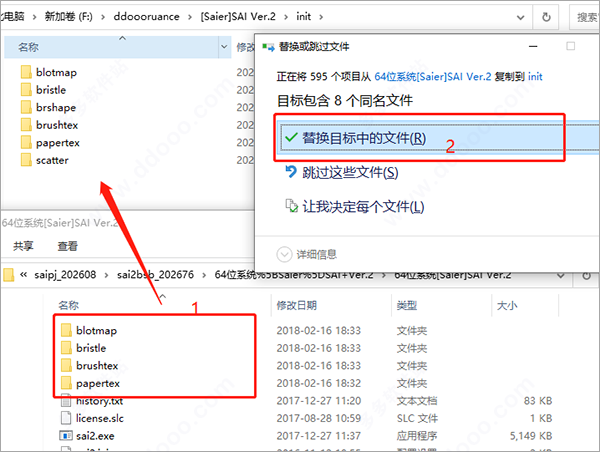Screen dimensions: 600x452
Task: Click the replace checkmark icon
Action: click(x=291, y=137)
